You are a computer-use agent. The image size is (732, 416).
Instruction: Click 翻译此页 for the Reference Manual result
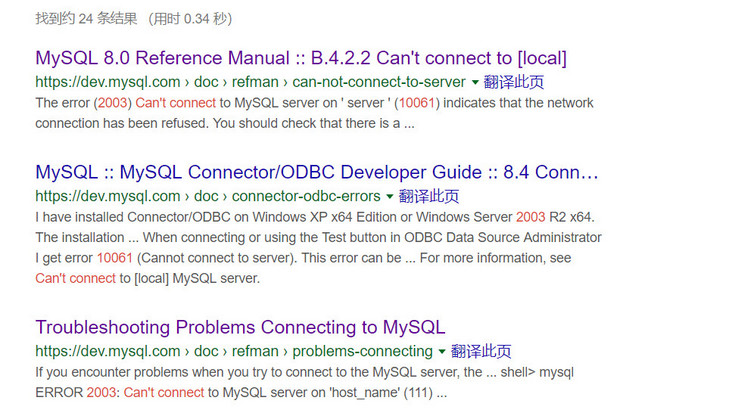point(513,82)
